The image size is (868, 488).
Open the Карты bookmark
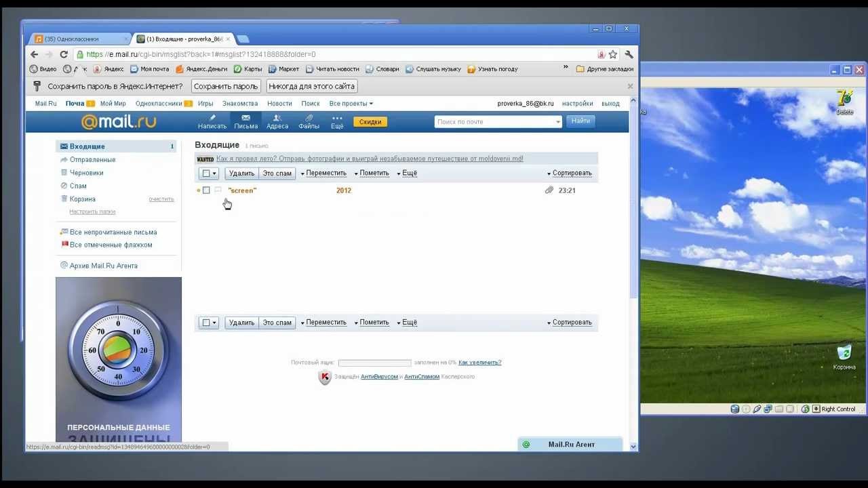coord(248,69)
